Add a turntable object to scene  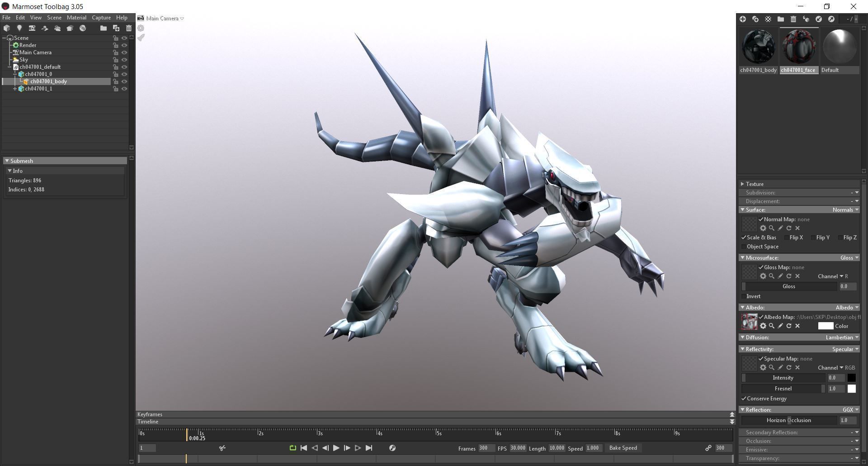[x=83, y=28]
